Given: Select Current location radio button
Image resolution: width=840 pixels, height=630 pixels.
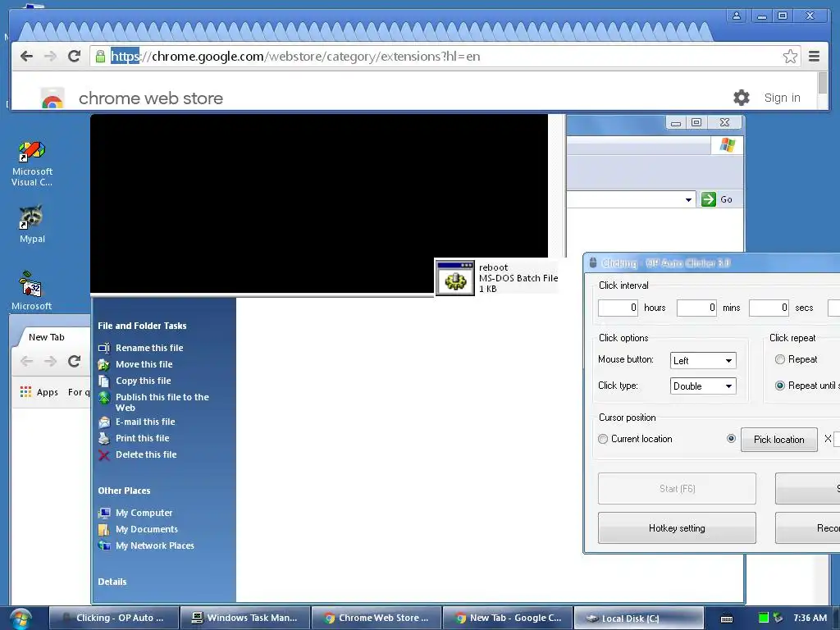Looking at the screenshot, I should (x=603, y=439).
